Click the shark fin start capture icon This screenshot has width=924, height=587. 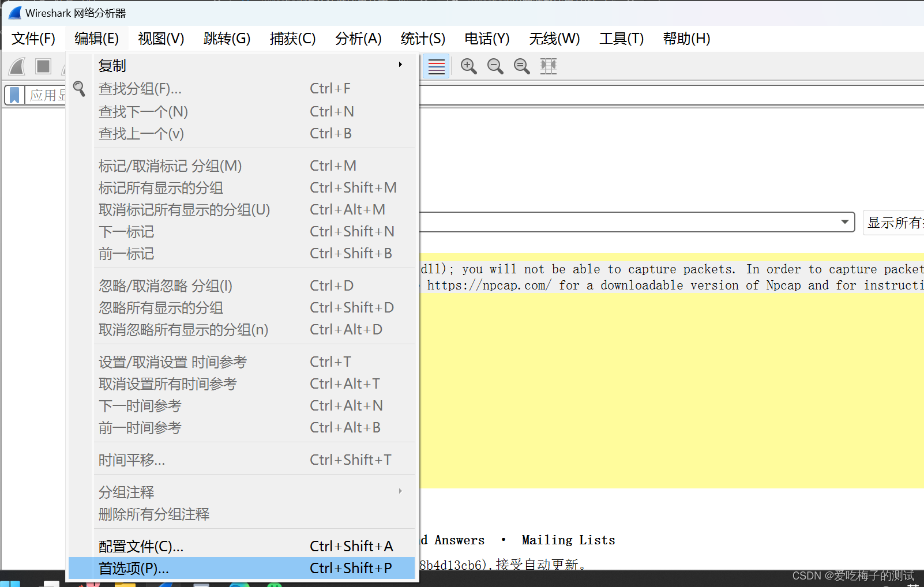(x=17, y=66)
